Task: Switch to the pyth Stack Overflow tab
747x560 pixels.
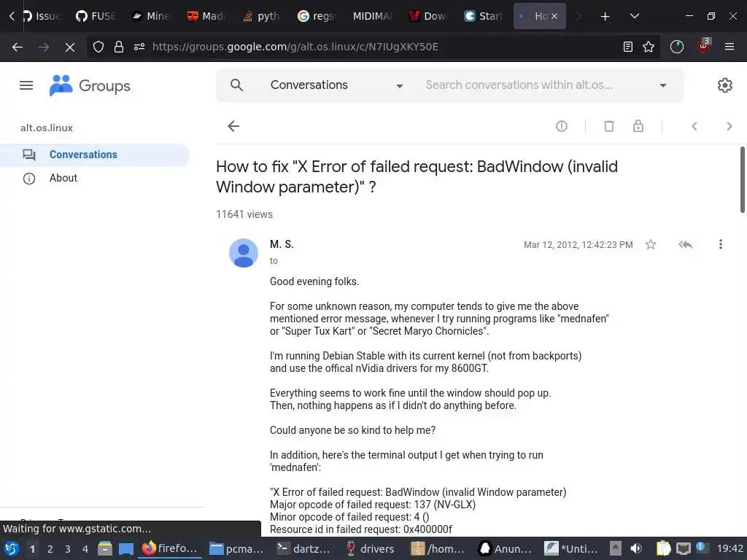Action: 262,16
